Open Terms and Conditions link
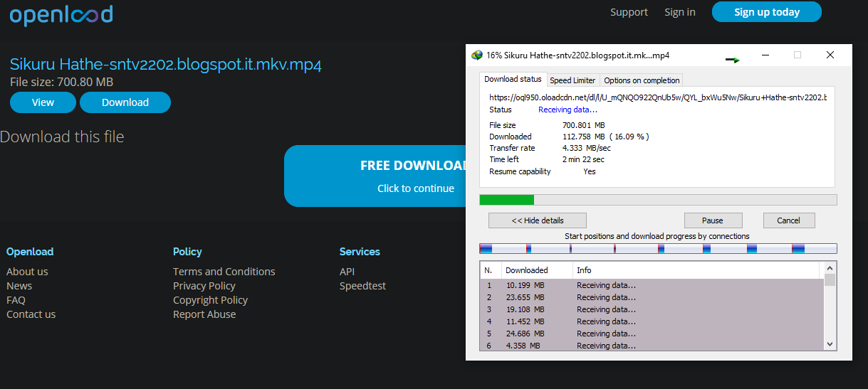 point(224,272)
